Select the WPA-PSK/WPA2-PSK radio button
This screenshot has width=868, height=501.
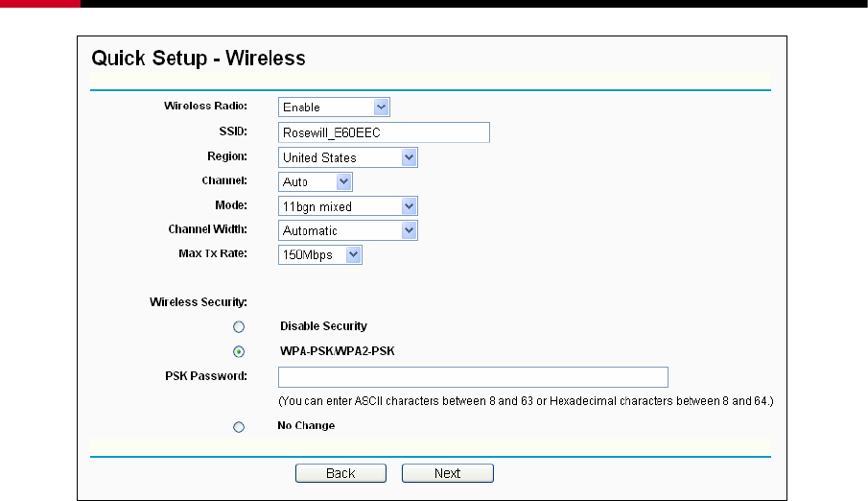pyautogui.click(x=239, y=351)
